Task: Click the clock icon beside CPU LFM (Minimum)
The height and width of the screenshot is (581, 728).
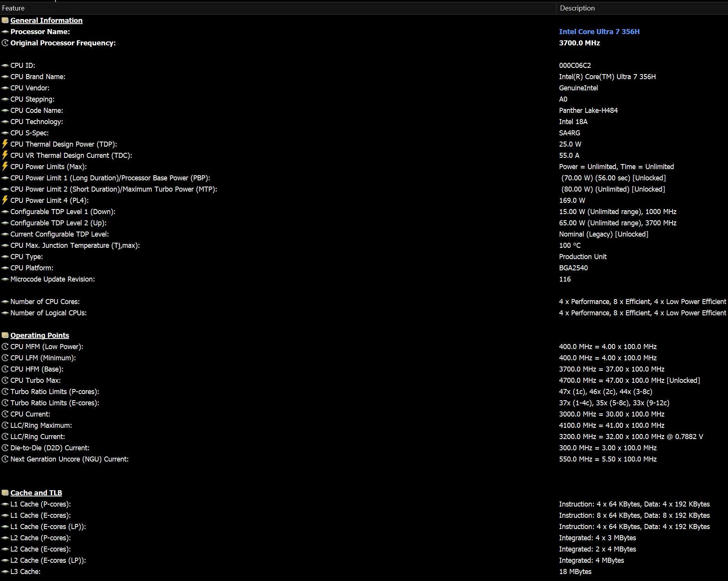Action: [5, 358]
